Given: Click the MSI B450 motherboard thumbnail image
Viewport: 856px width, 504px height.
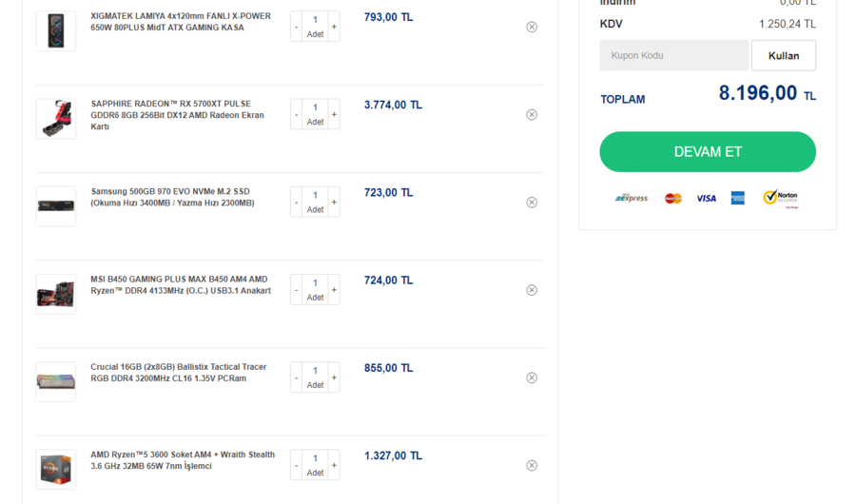Looking at the screenshot, I should tap(56, 294).
